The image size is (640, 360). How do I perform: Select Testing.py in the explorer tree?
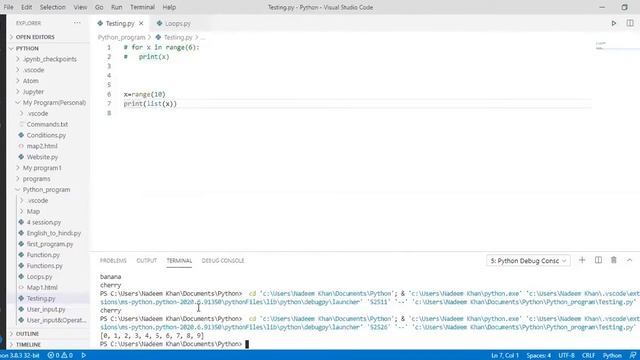tap(41, 298)
